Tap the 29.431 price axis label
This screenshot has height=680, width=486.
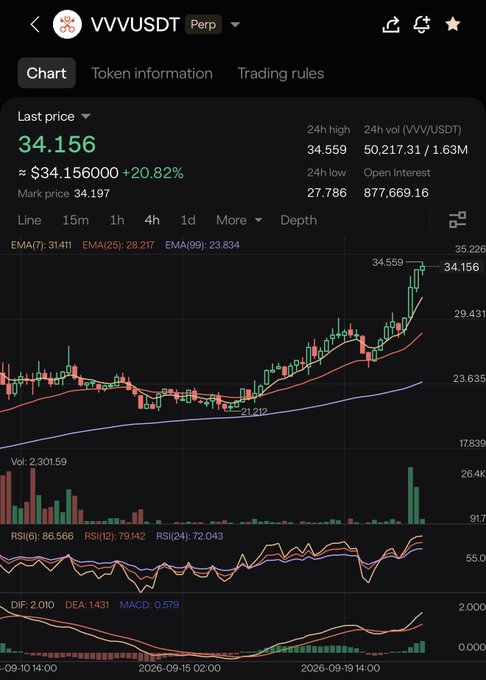(470, 314)
